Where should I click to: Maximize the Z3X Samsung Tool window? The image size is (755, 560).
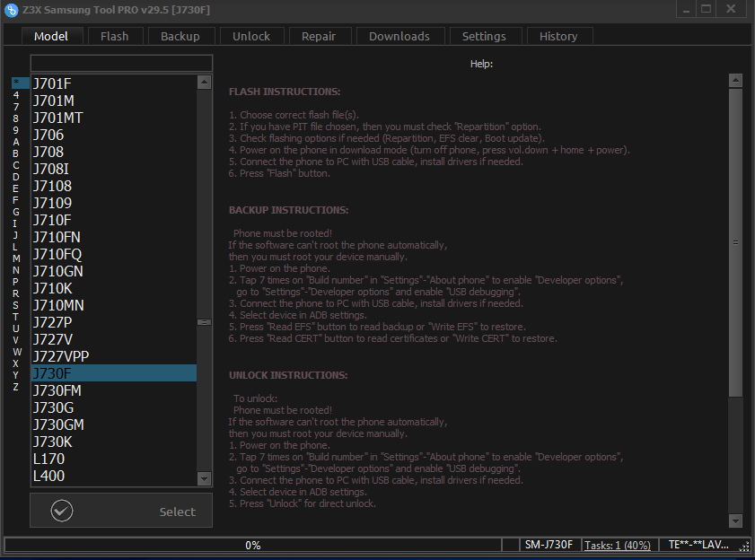tap(706, 9)
